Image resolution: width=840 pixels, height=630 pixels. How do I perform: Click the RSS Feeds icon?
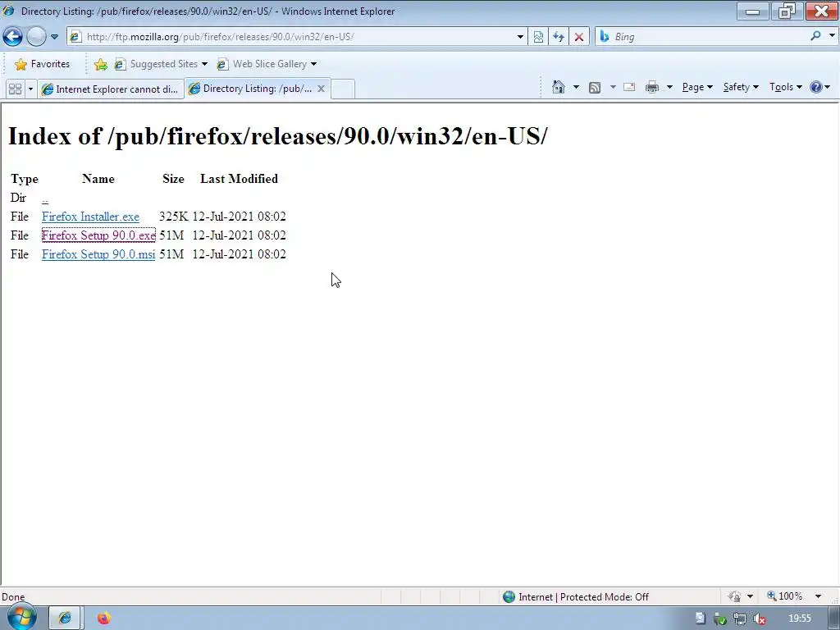tap(595, 87)
